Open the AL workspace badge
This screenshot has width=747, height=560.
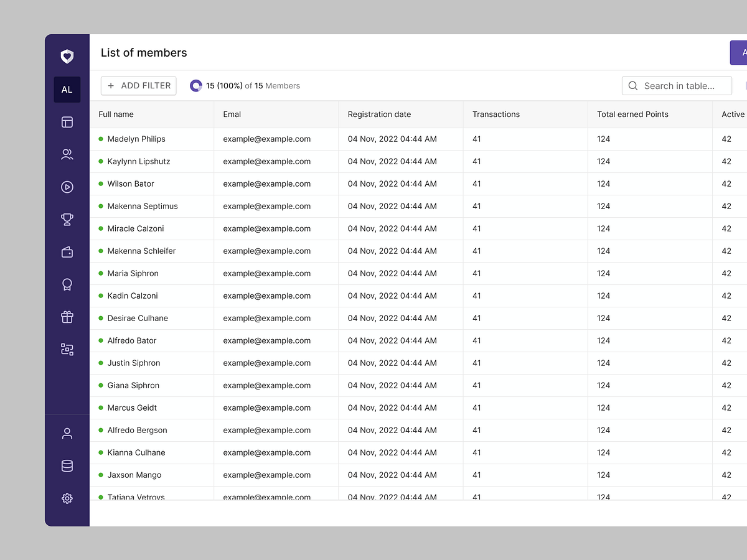coord(67,89)
